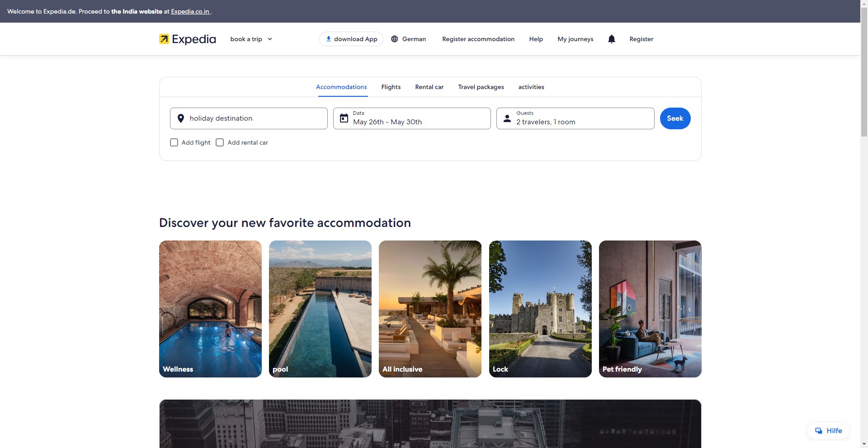
Task: Click the location pin icon
Action: 181,118
